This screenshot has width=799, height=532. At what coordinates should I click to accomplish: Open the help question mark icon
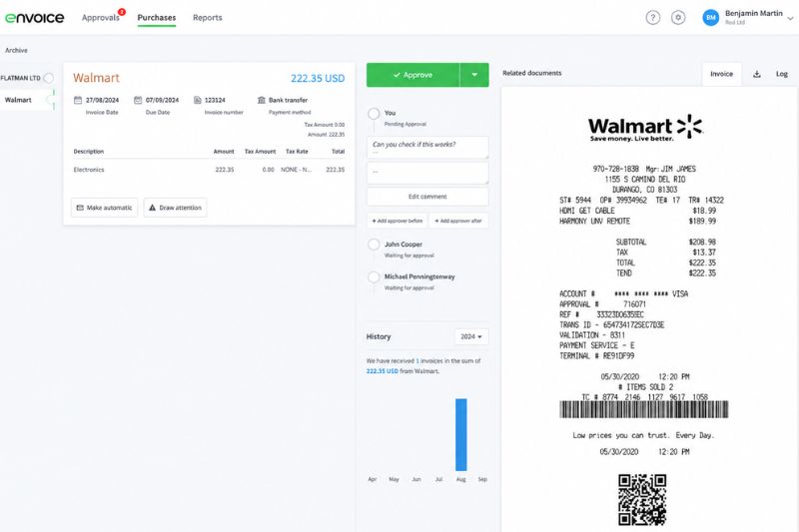pos(653,18)
